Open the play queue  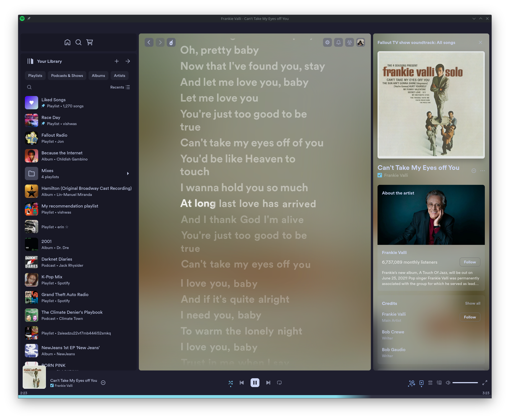430,383
